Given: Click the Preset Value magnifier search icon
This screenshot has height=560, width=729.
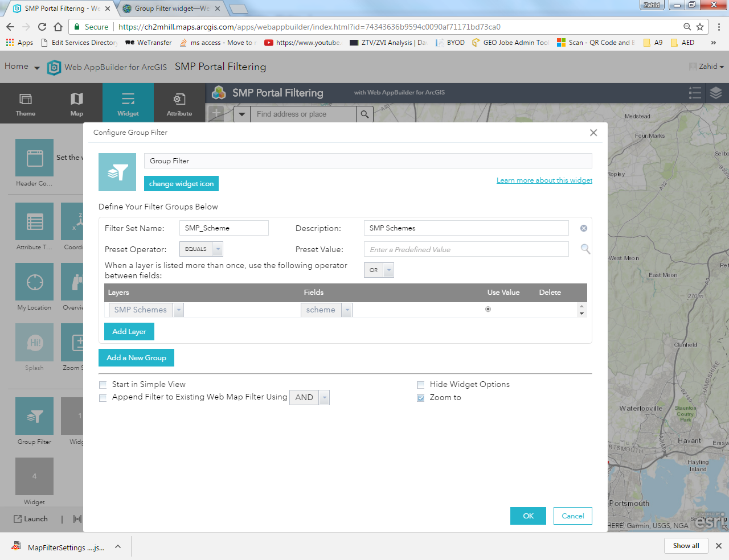Looking at the screenshot, I should coord(585,249).
